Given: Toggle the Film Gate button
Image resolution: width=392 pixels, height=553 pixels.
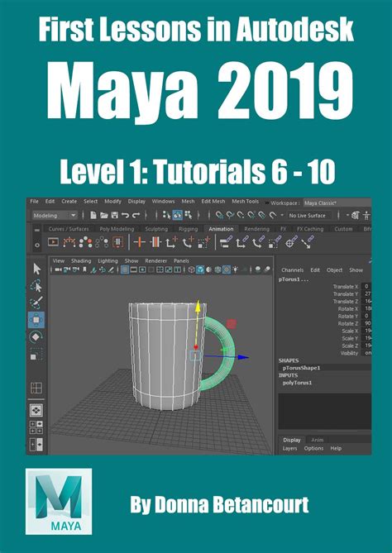Looking at the screenshot, I should tap(134, 269).
